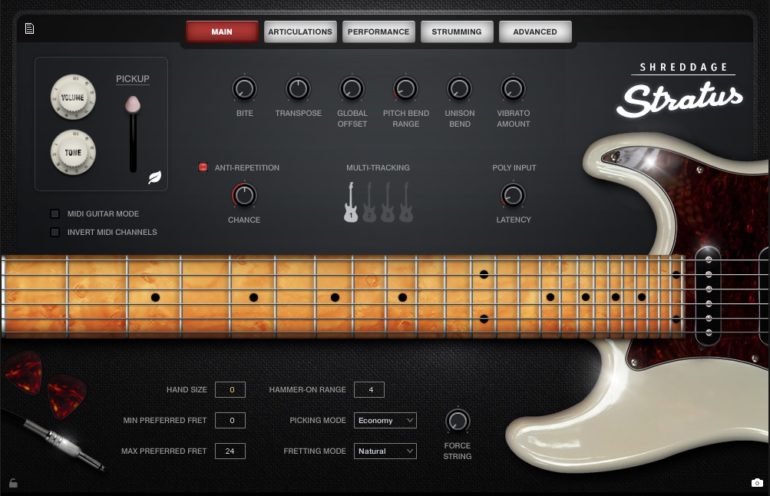Click the Advanced tab button
Screen dimensions: 770x496
click(x=535, y=32)
